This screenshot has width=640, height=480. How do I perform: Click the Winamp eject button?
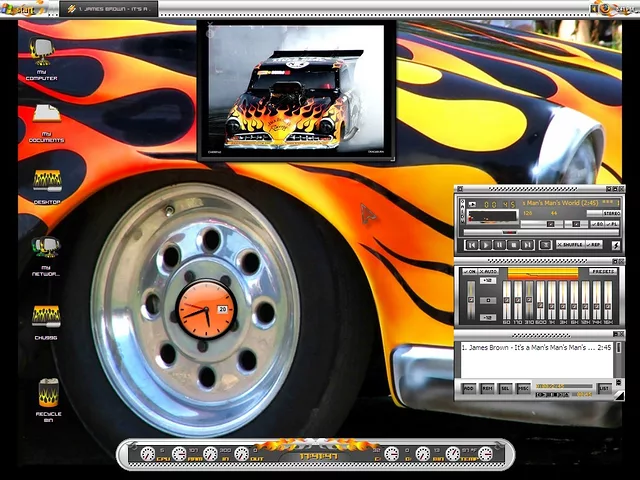tap(546, 244)
